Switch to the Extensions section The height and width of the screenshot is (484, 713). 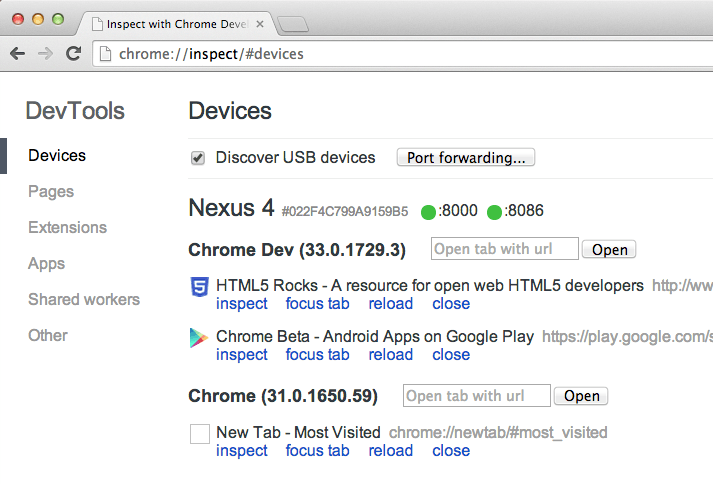[x=67, y=227]
